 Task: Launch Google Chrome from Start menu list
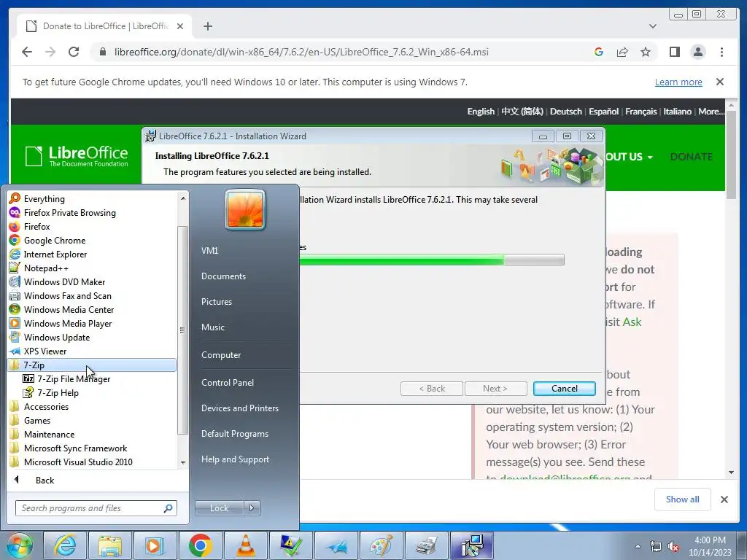54,241
